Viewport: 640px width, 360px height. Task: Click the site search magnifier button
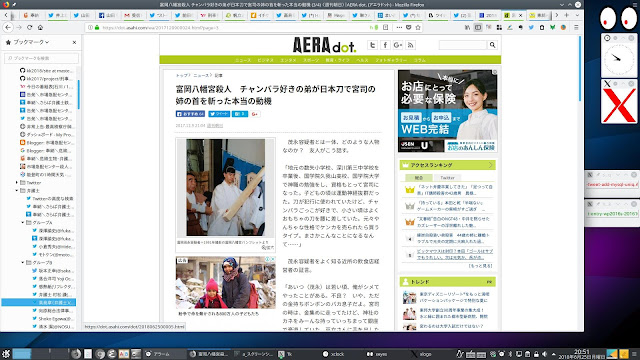tap(492, 45)
